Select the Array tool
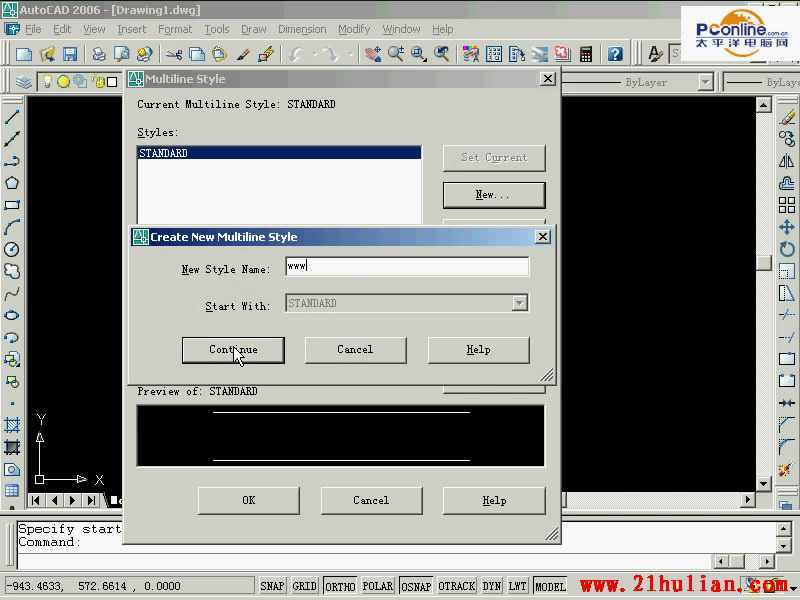 pos(787,205)
